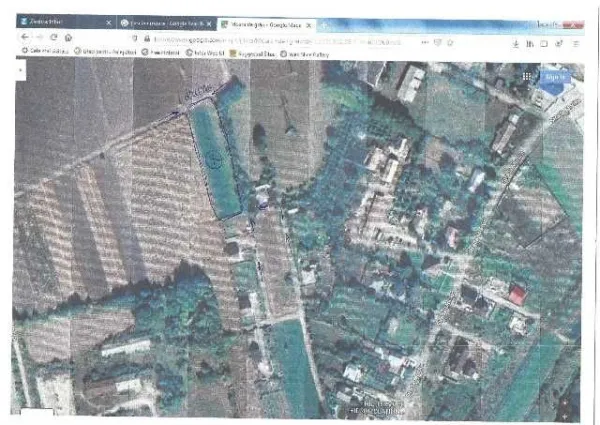
Task: Switch to the Google Search tab
Action: tap(166, 23)
